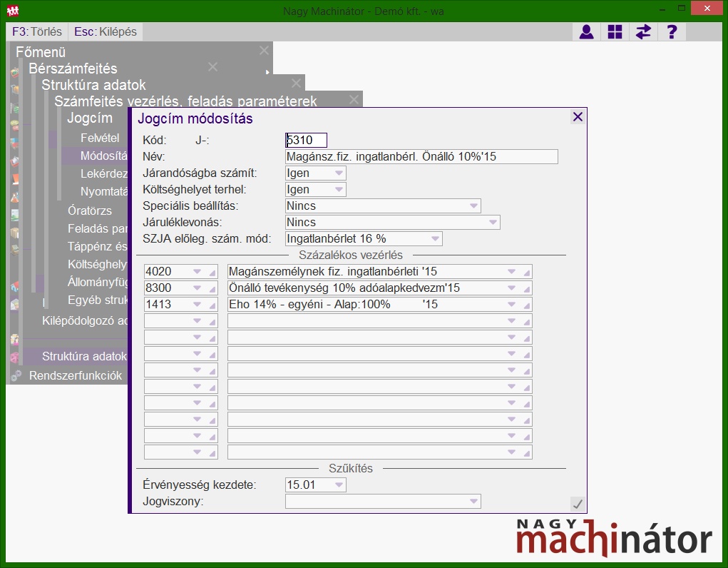
Task: Click corner triangle icon of Önálló tevékenység row
Action: [526, 289]
